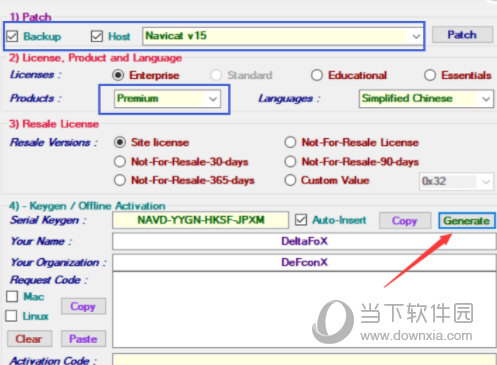Toggle the Mac checkbox

click(x=12, y=296)
